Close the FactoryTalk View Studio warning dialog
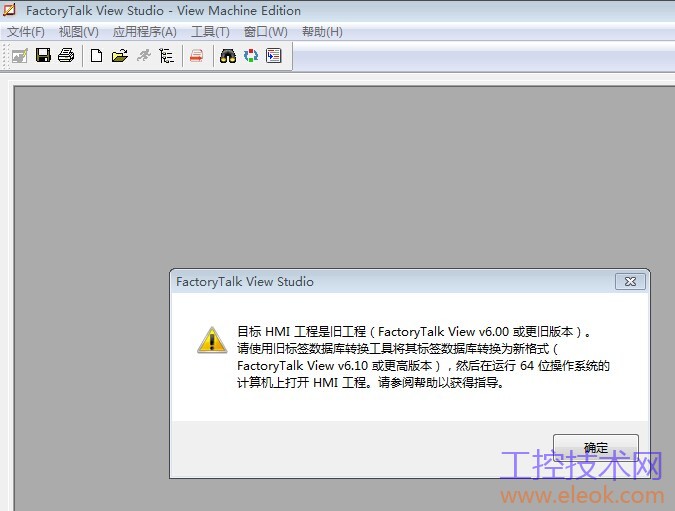 coord(630,282)
